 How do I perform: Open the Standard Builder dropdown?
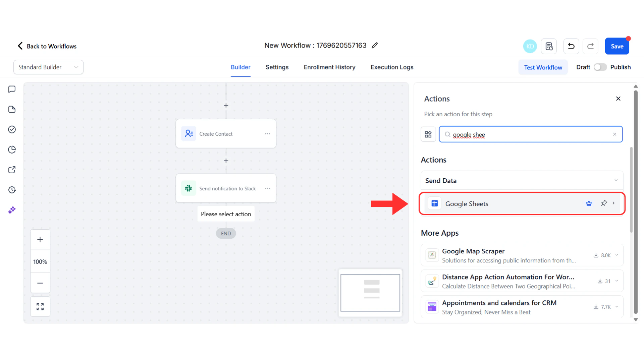pos(48,67)
